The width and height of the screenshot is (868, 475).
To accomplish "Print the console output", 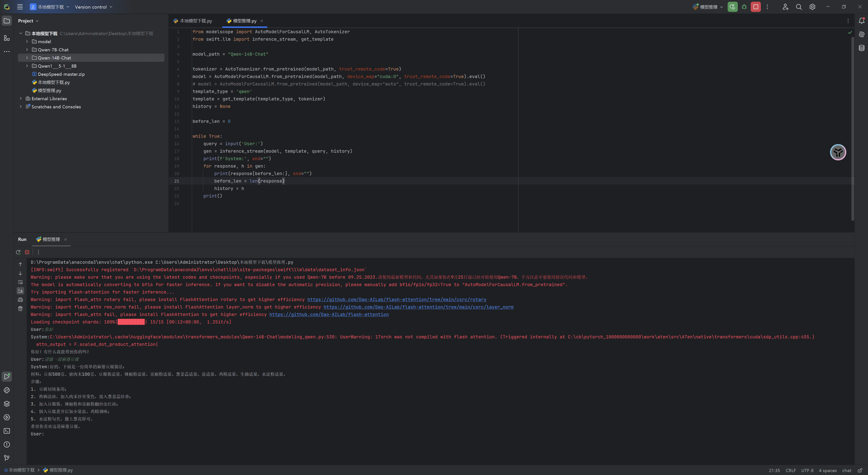I will [x=20, y=300].
